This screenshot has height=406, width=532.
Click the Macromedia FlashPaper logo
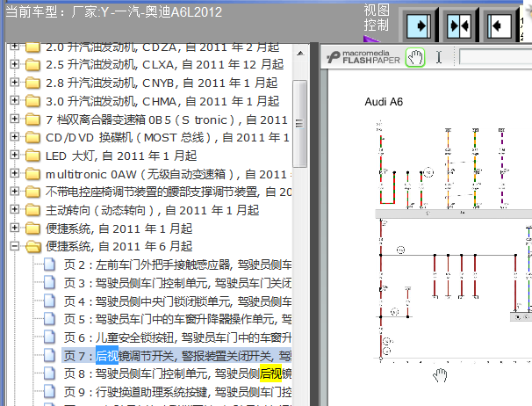click(363, 57)
